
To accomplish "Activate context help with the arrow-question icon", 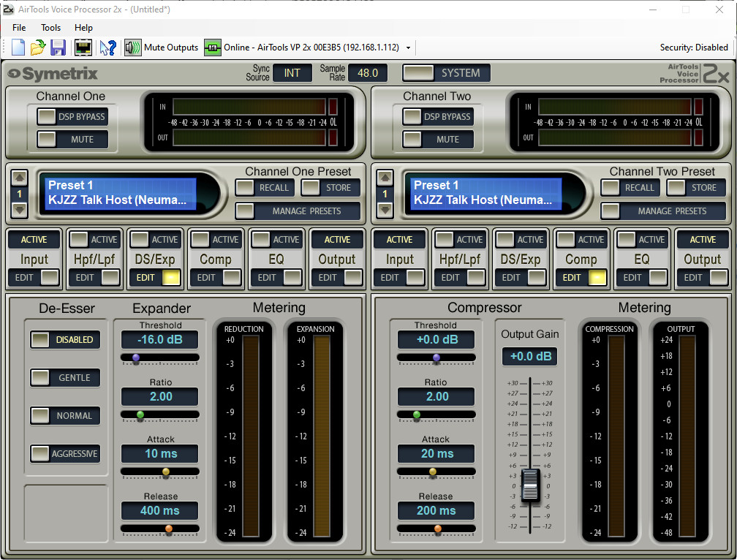I will [x=107, y=48].
